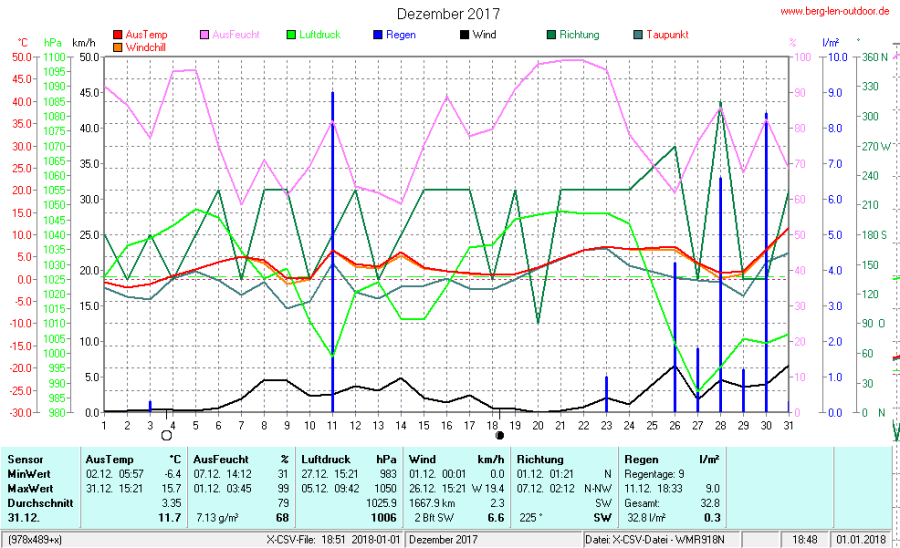Click the 01.01.2018 date in status bar
Viewport: 900px width, 548px height.
(x=860, y=539)
